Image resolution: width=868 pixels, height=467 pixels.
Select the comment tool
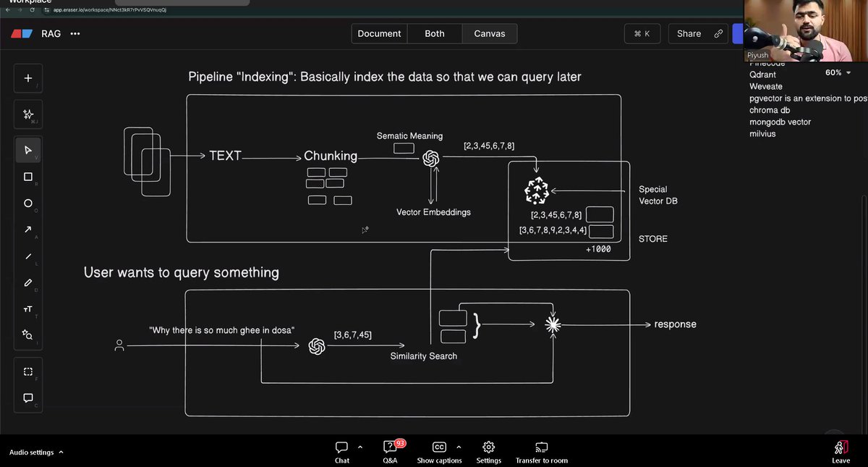click(x=28, y=397)
